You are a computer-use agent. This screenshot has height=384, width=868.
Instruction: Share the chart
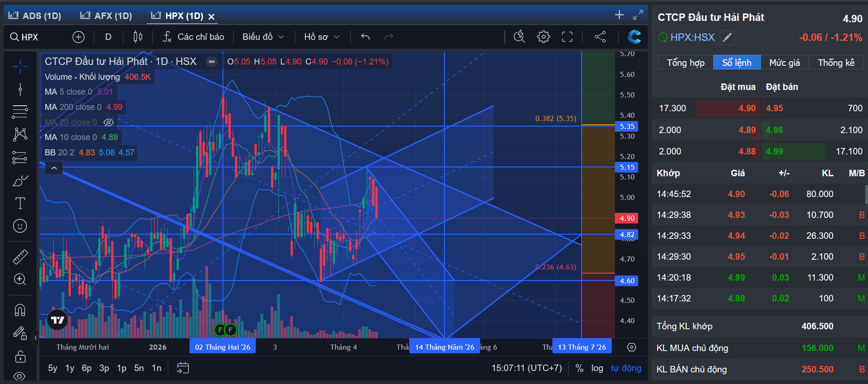tap(600, 37)
